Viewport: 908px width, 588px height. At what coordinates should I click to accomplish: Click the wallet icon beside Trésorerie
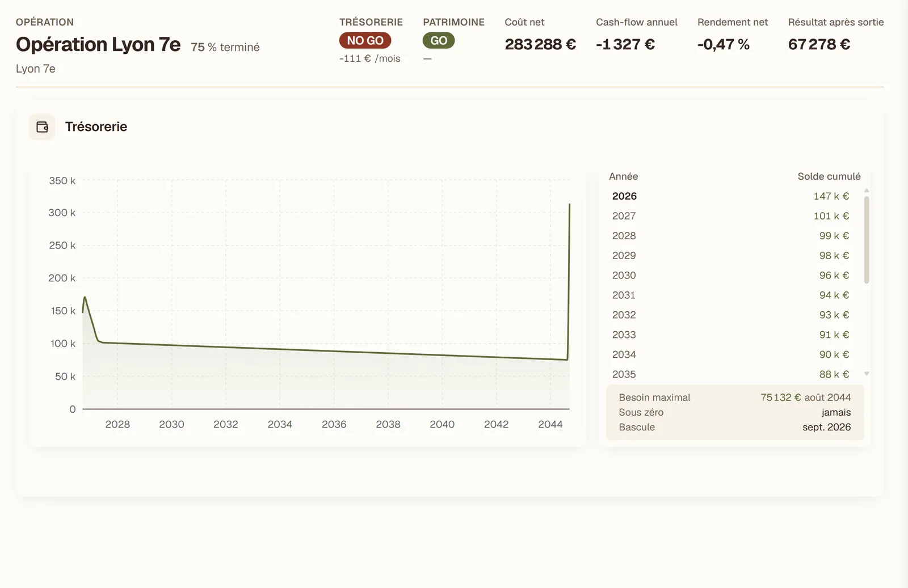click(43, 127)
